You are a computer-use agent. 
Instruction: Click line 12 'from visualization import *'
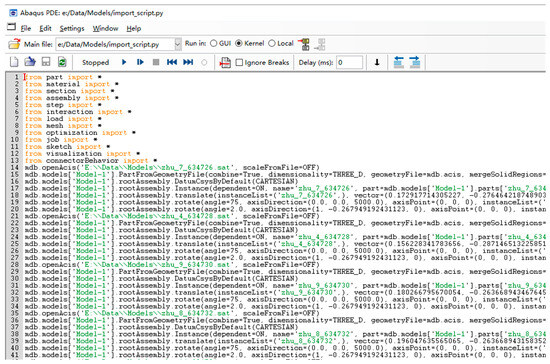point(82,154)
